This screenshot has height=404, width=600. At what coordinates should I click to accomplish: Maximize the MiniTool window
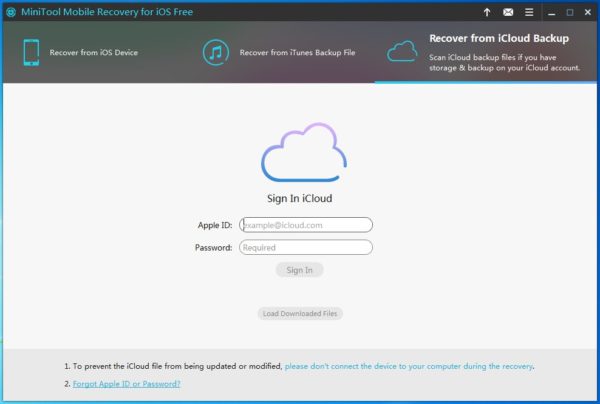click(x=570, y=13)
